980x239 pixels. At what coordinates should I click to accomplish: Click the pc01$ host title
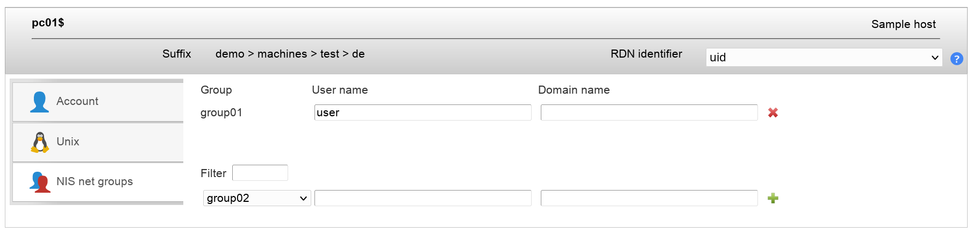[48, 23]
